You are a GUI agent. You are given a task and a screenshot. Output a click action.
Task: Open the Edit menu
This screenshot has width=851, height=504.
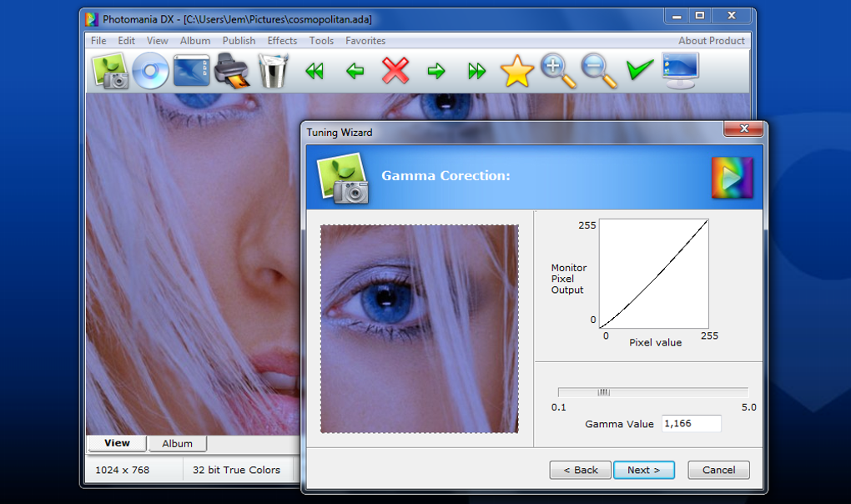coord(127,41)
